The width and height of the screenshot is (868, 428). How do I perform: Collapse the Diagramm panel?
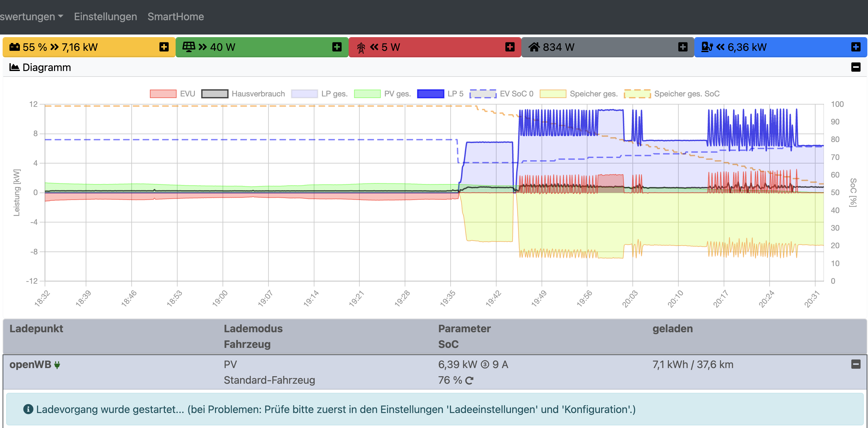[856, 67]
